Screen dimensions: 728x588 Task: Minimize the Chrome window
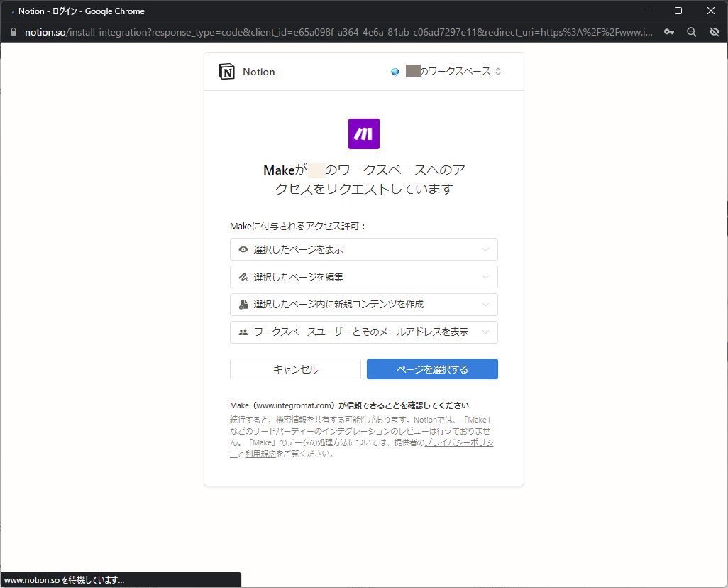[646, 11]
